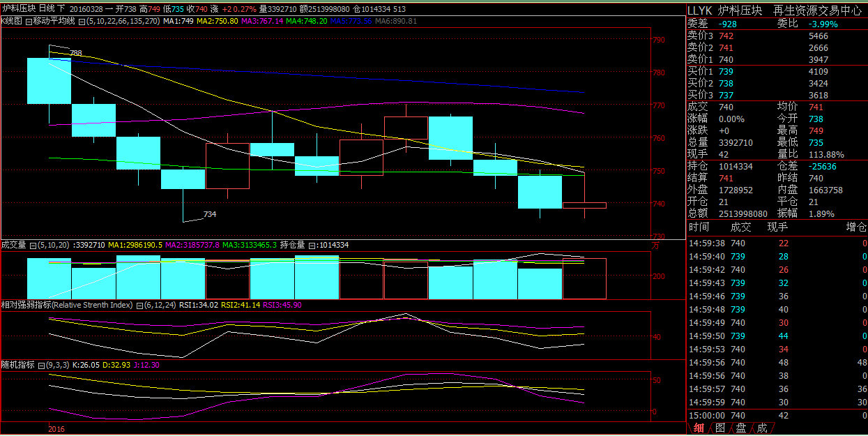This screenshot has height=436, width=868.
Task: Click the 随机指标 indicator title
Action: pyautogui.click(x=18, y=365)
